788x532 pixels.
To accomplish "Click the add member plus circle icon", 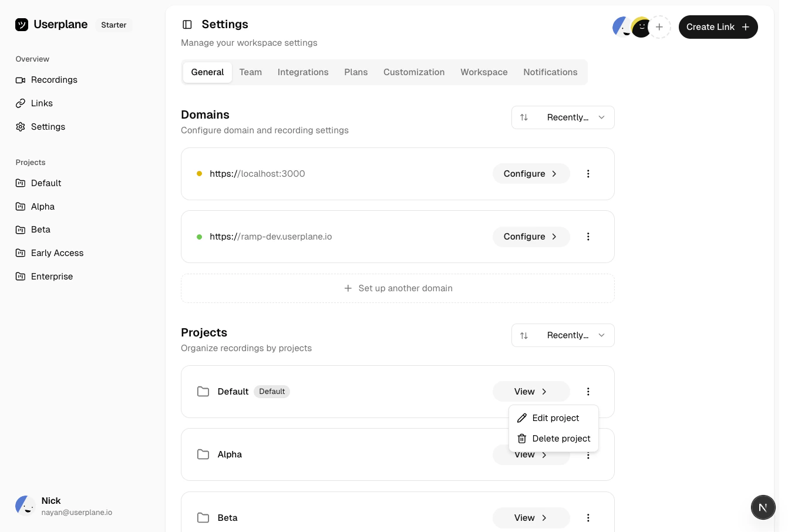I will pyautogui.click(x=659, y=27).
